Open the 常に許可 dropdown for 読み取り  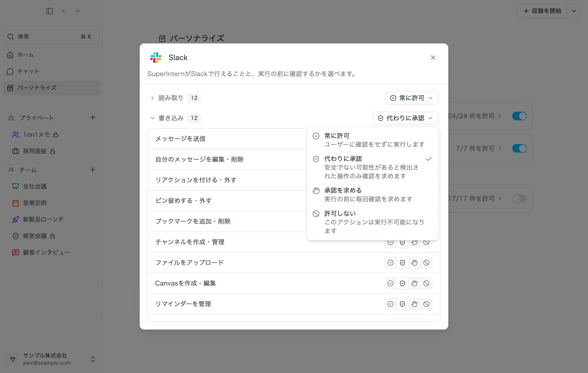tap(411, 98)
